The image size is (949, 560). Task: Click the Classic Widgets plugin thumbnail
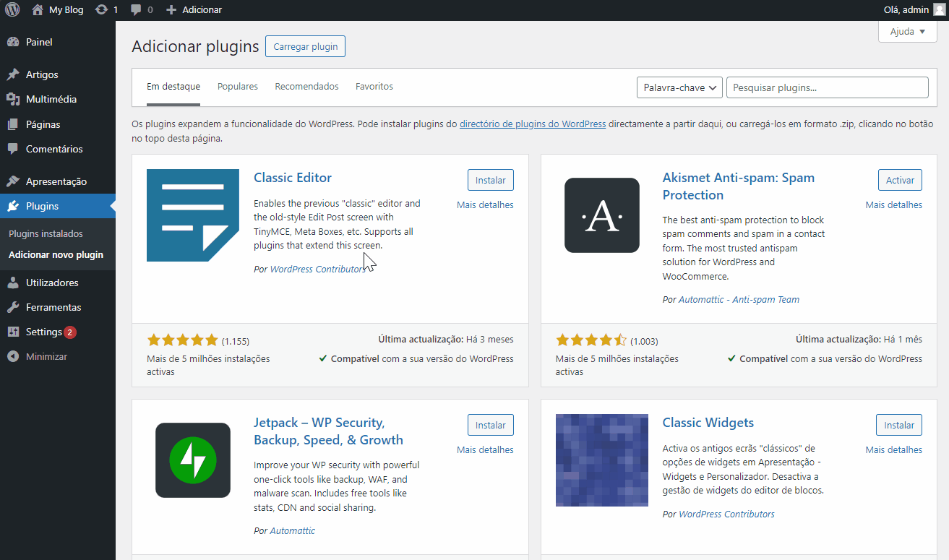click(x=602, y=460)
